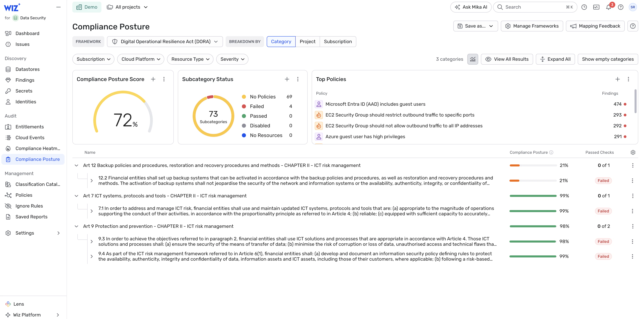Expand the 9.3 subcategory row

click(x=92, y=241)
